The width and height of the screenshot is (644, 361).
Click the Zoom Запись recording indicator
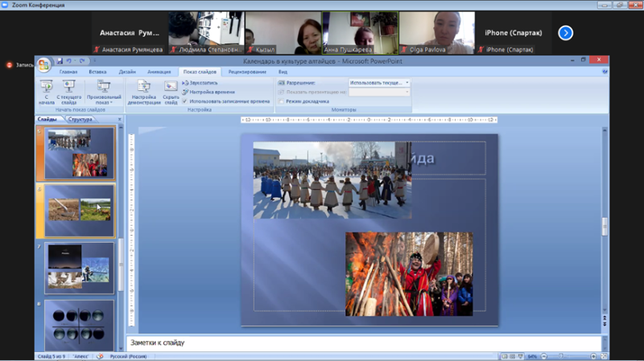(19, 65)
